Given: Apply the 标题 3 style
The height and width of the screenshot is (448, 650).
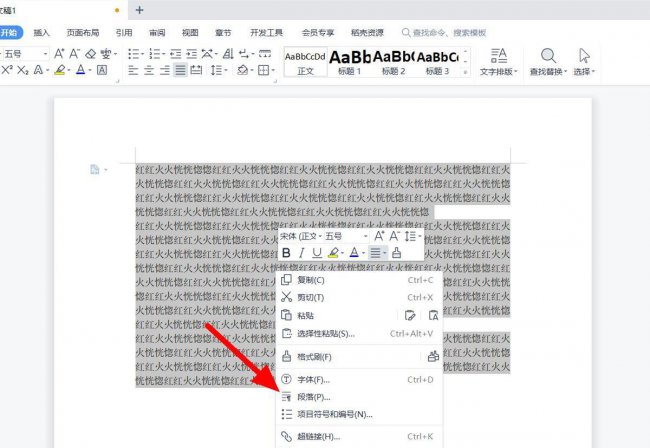Looking at the screenshot, I should (x=437, y=62).
